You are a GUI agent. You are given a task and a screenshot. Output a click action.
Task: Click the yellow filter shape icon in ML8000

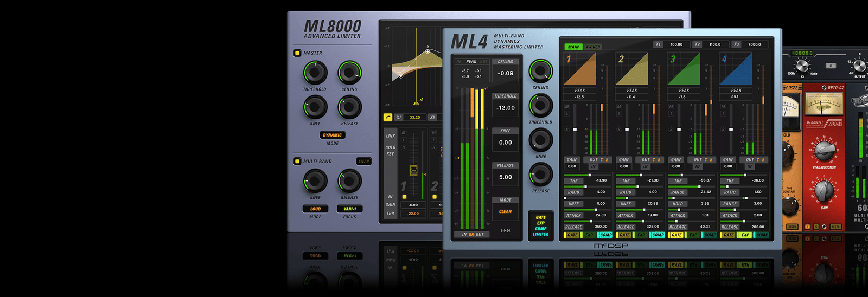[388, 117]
